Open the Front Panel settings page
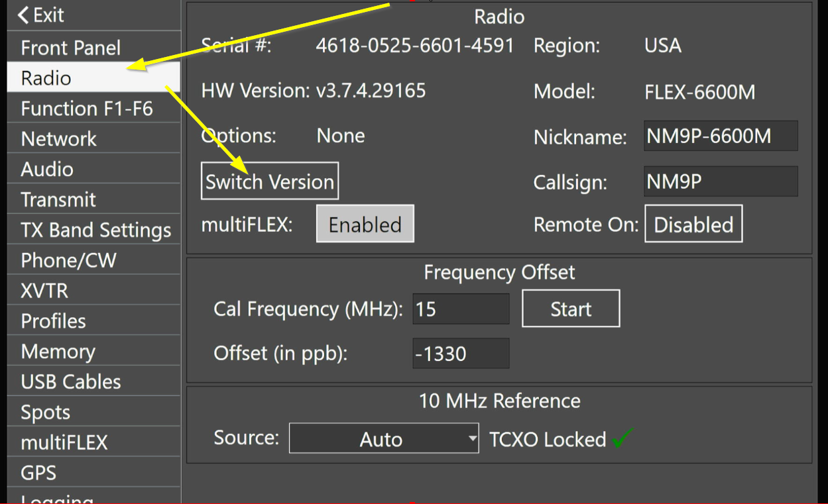 (x=93, y=48)
